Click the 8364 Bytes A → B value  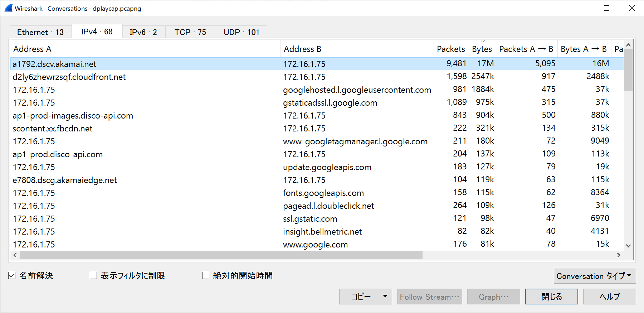tap(600, 192)
